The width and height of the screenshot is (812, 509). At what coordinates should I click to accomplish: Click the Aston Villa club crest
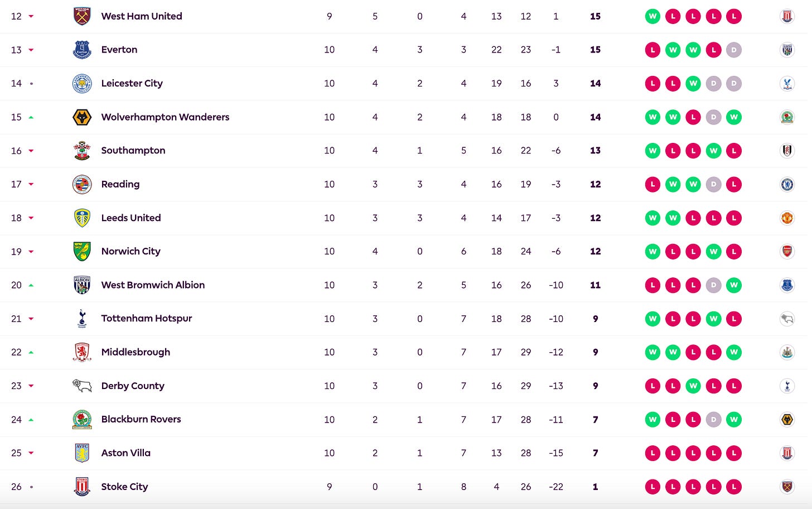pyautogui.click(x=82, y=453)
